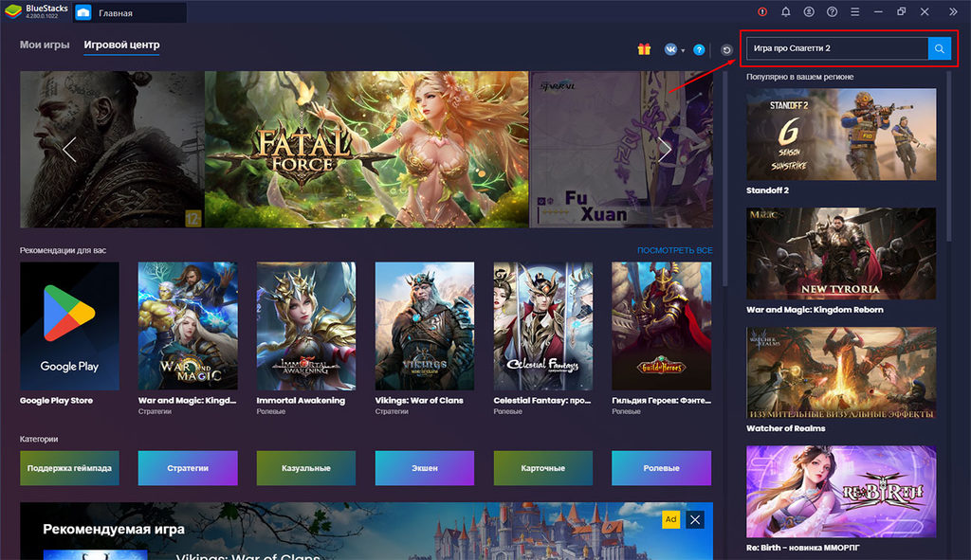Click the yellow Ad label
The image size is (971, 560).
coord(670,520)
